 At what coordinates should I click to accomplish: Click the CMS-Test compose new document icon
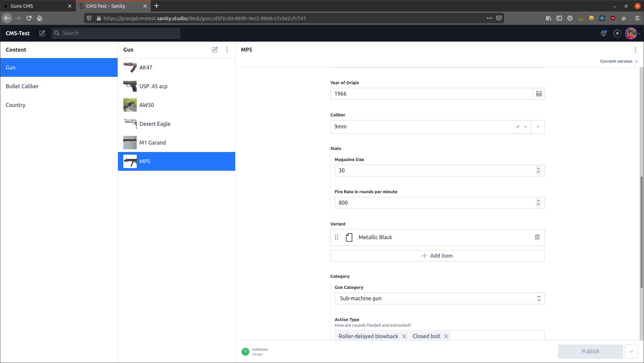[x=42, y=33]
